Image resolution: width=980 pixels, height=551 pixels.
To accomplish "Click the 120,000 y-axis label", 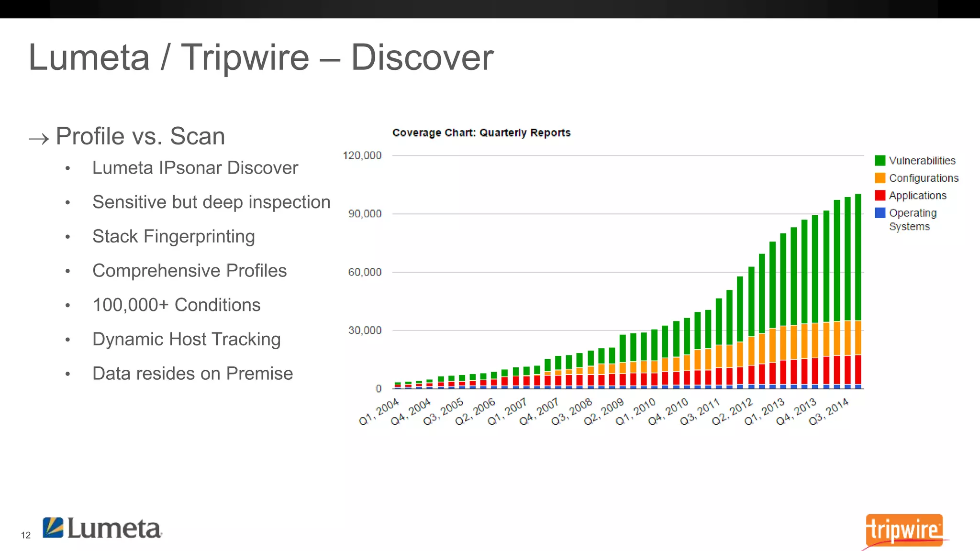I will (x=362, y=155).
